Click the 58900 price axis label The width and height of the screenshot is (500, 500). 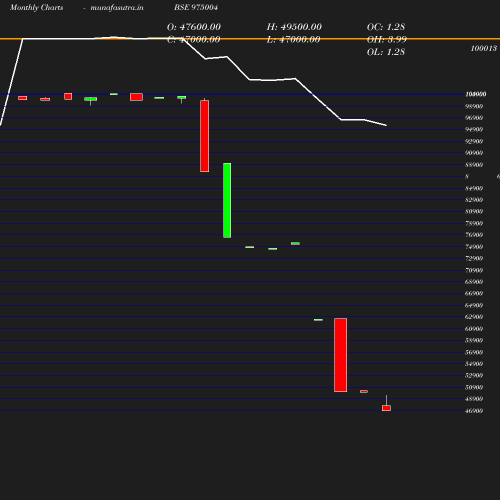(474, 340)
